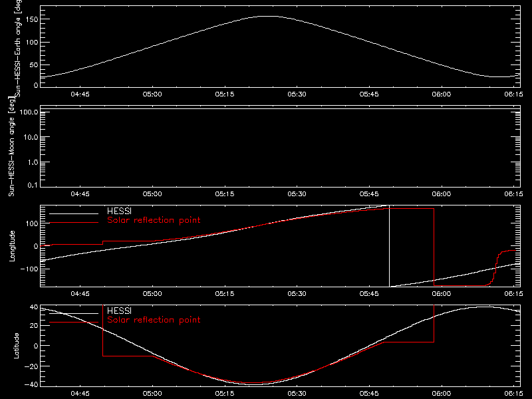Select 1.0 tick on Moon angle plot

pos(33,162)
